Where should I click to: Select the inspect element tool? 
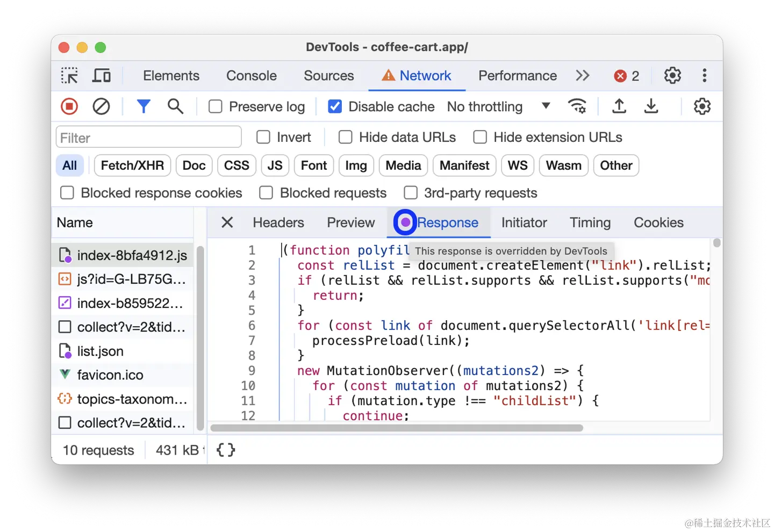coord(69,75)
